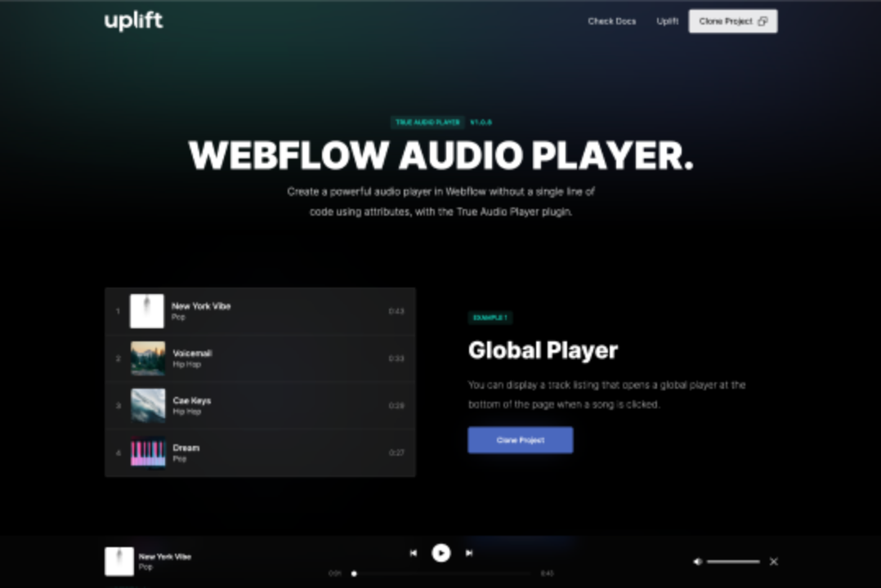Click the Cae Keys album cover
Screen dimensions: 881x588
pyautogui.click(x=148, y=406)
